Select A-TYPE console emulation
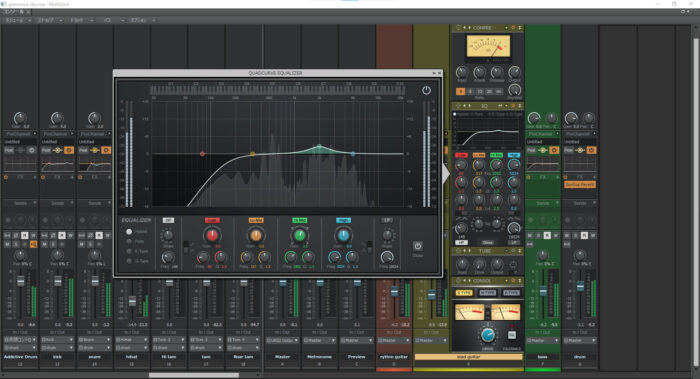This screenshot has height=379, width=700. pos(511,293)
